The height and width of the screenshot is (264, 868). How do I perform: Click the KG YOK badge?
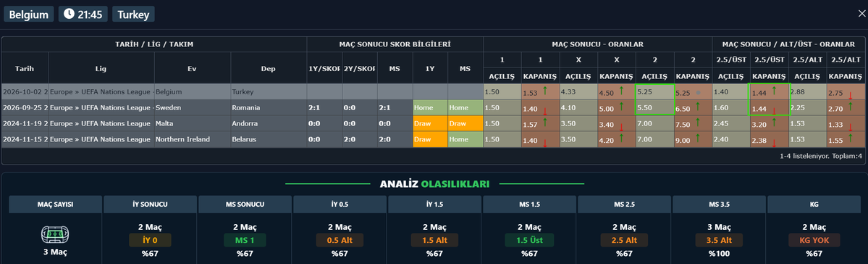tap(814, 239)
